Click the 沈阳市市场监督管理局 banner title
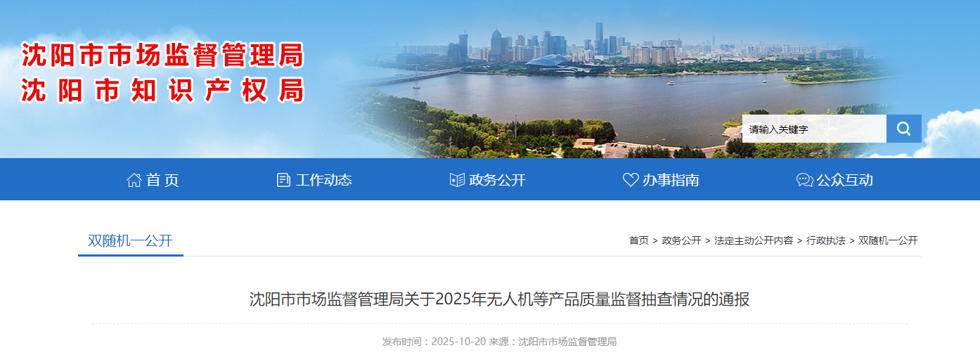980x362 pixels. [x=162, y=55]
